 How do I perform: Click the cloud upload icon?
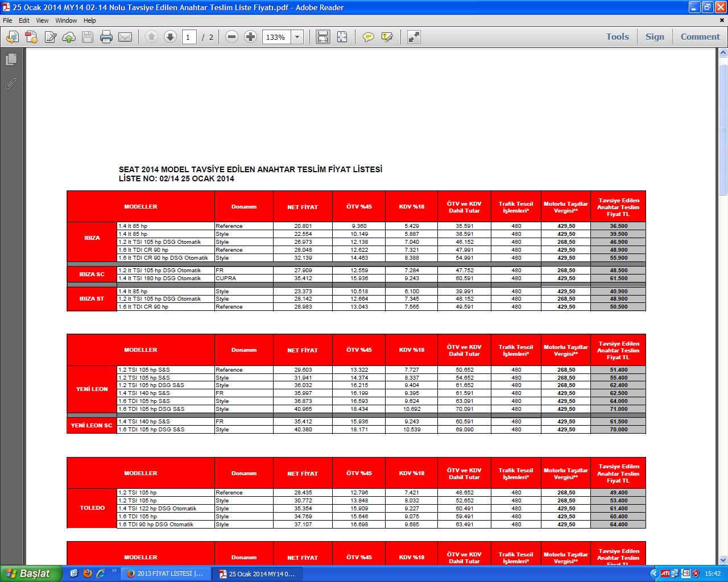[x=69, y=37]
